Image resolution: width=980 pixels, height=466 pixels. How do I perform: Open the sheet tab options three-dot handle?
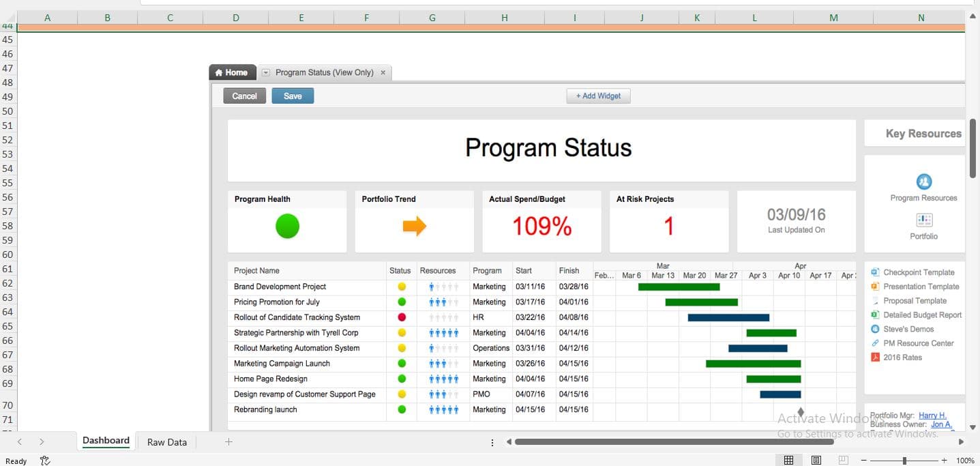point(492,442)
